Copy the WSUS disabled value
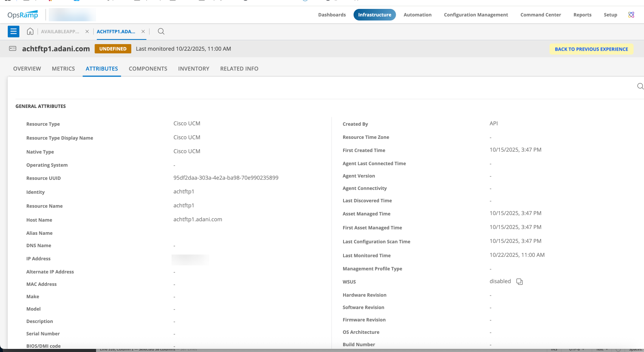644x352 pixels. coord(519,282)
